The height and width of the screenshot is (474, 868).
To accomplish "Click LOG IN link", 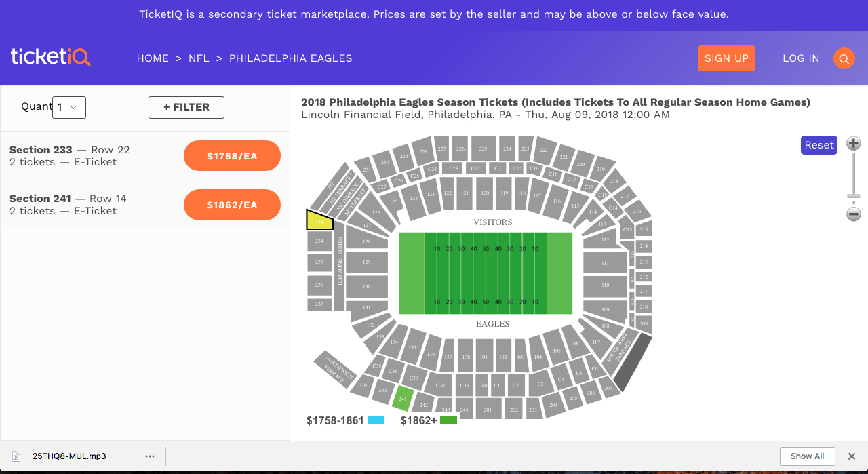I will [801, 58].
